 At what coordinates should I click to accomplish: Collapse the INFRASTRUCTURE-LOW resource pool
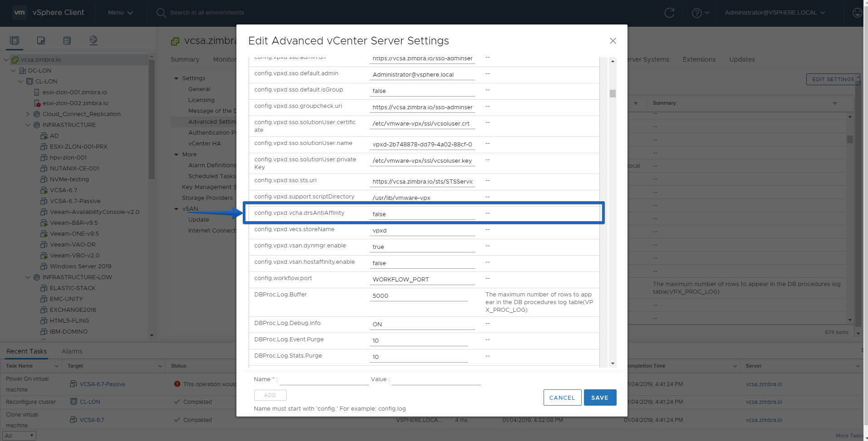click(x=28, y=277)
